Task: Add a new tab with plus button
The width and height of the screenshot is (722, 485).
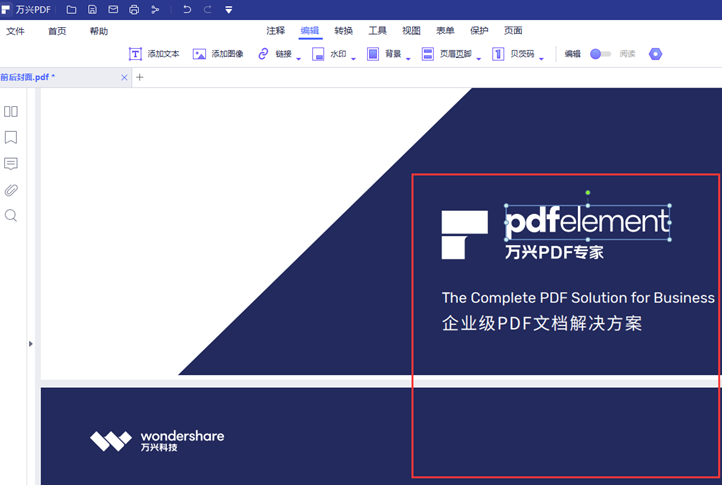Action: click(140, 77)
